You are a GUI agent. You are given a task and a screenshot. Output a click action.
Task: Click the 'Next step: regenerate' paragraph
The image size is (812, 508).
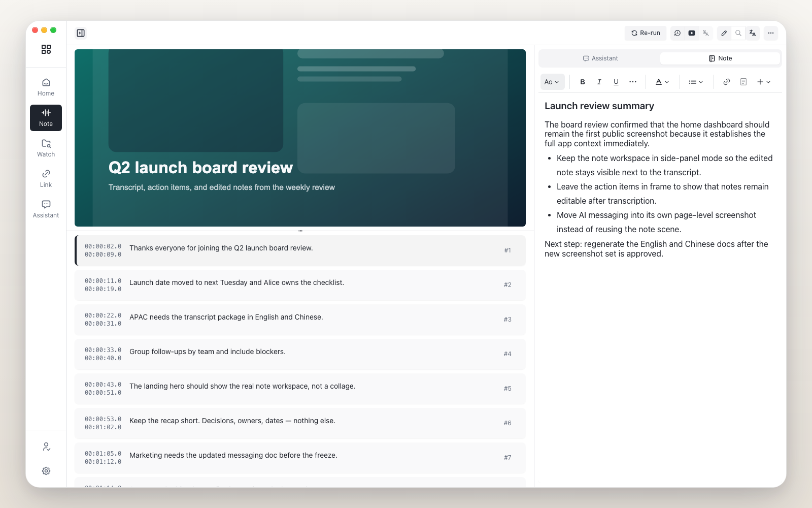point(656,249)
